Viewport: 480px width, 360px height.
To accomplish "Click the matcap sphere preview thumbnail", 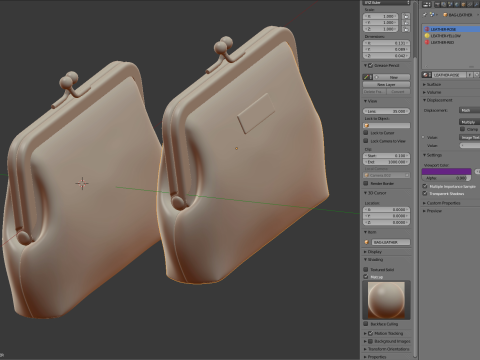I will [x=386, y=300].
